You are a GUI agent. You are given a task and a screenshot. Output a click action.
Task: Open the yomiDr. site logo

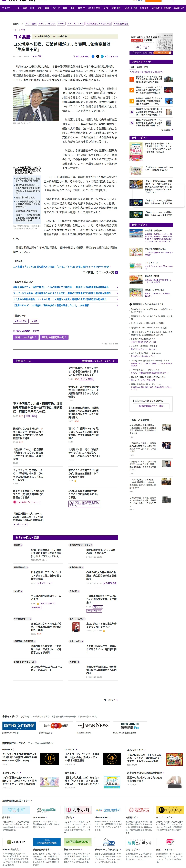[x=47, y=810]
